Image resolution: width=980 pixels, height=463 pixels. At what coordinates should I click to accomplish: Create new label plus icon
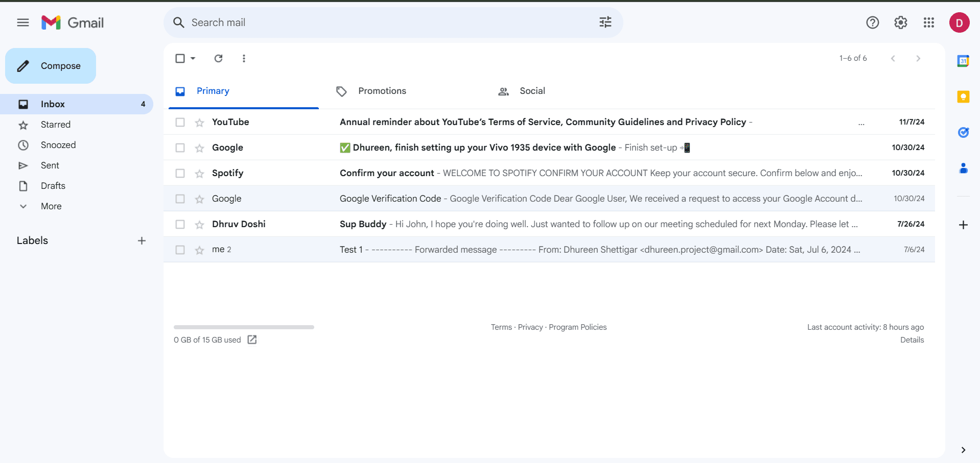click(x=142, y=241)
